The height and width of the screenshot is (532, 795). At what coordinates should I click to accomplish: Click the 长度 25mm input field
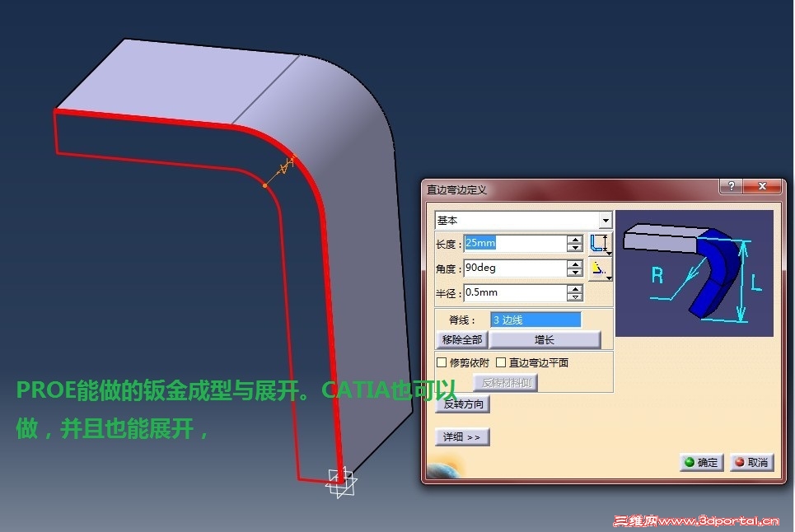point(515,243)
